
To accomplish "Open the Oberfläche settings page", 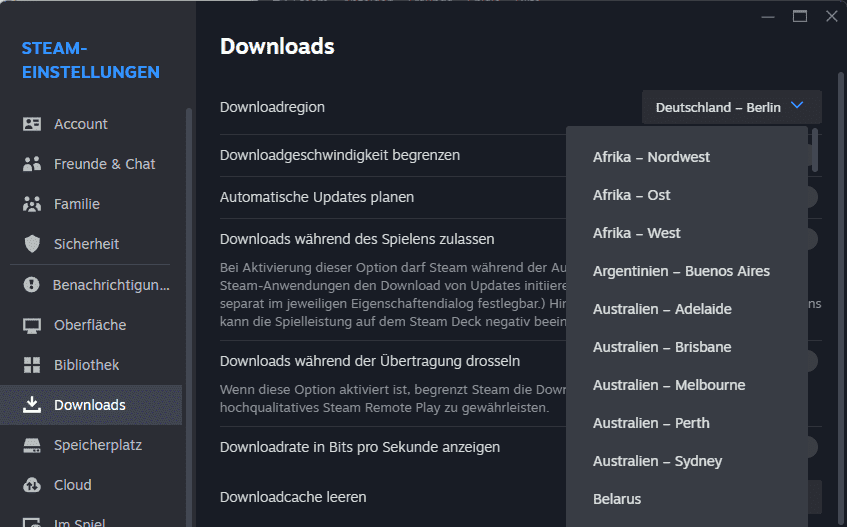I will click(x=91, y=325).
